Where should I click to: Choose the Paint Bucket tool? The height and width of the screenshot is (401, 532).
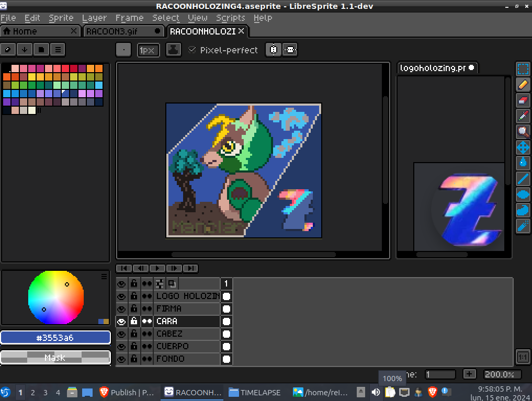click(x=523, y=163)
